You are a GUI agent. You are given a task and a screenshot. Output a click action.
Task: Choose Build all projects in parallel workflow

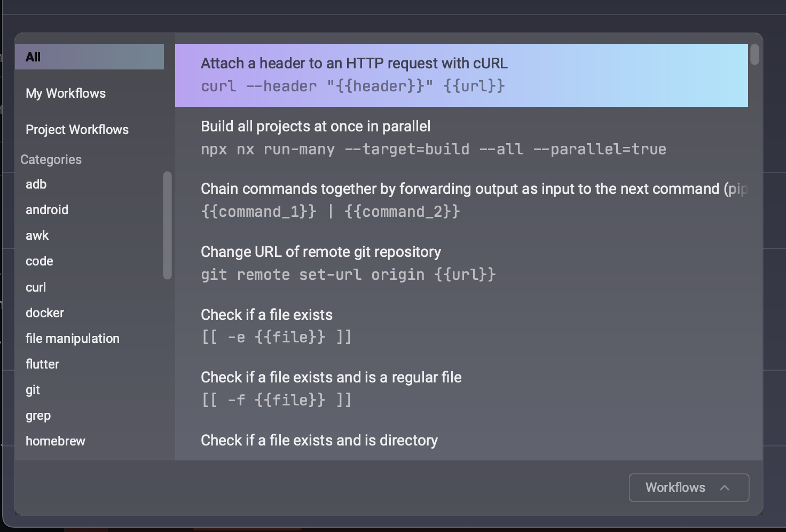click(461, 138)
